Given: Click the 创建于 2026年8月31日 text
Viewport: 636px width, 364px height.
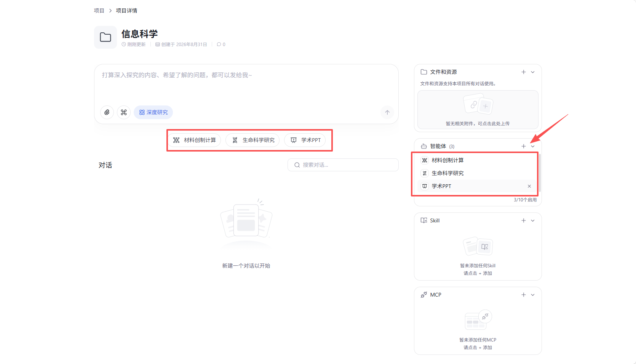Looking at the screenshot, I should pyautogui.click(x=184, y=45).
